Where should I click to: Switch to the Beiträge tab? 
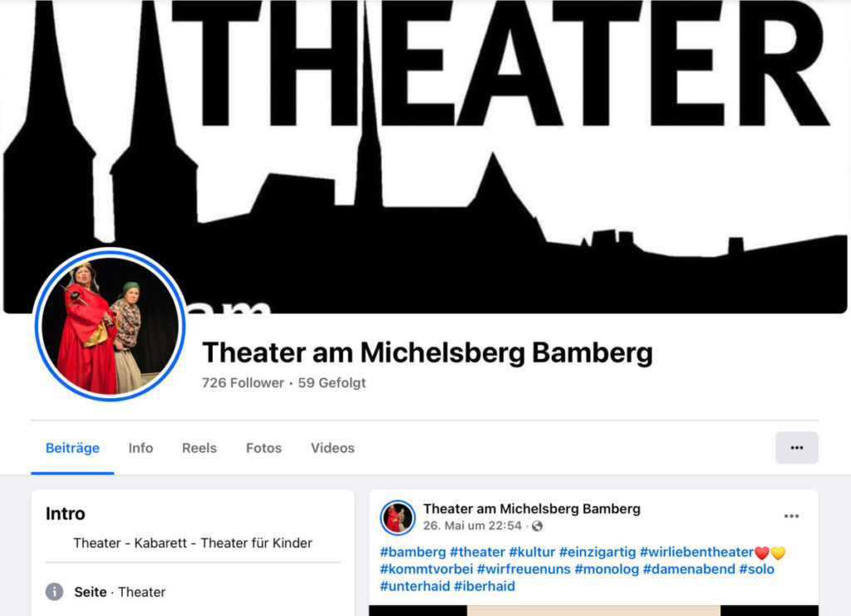73,448
